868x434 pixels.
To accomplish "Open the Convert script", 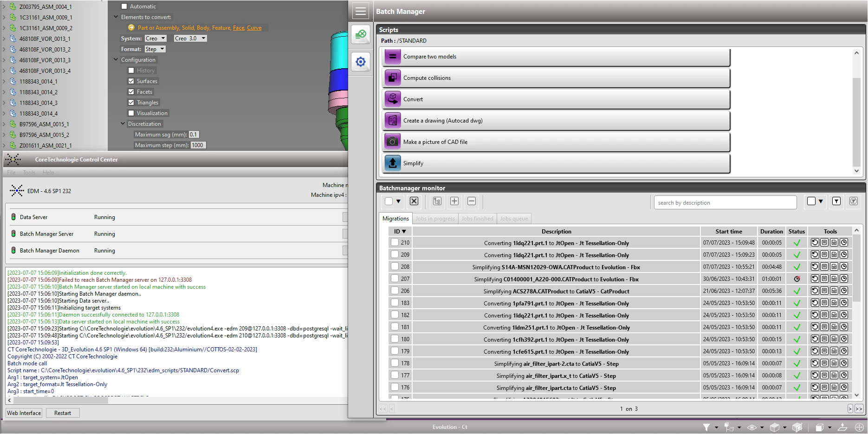I will coord(556,99).
